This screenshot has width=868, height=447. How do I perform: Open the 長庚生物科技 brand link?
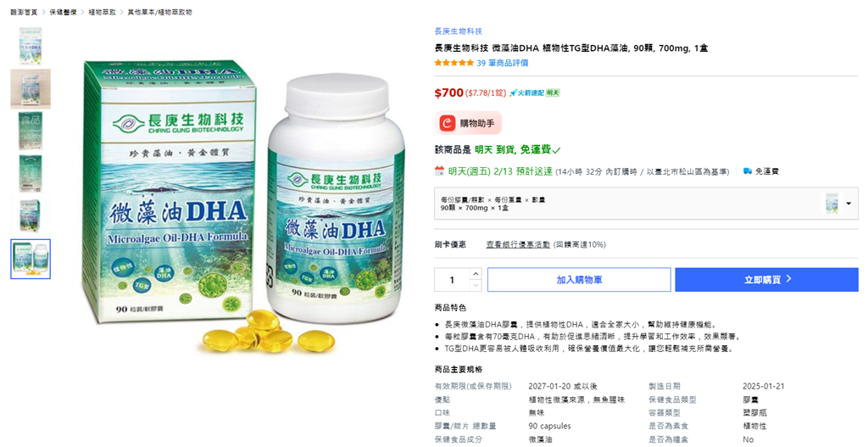click(459, 31)
